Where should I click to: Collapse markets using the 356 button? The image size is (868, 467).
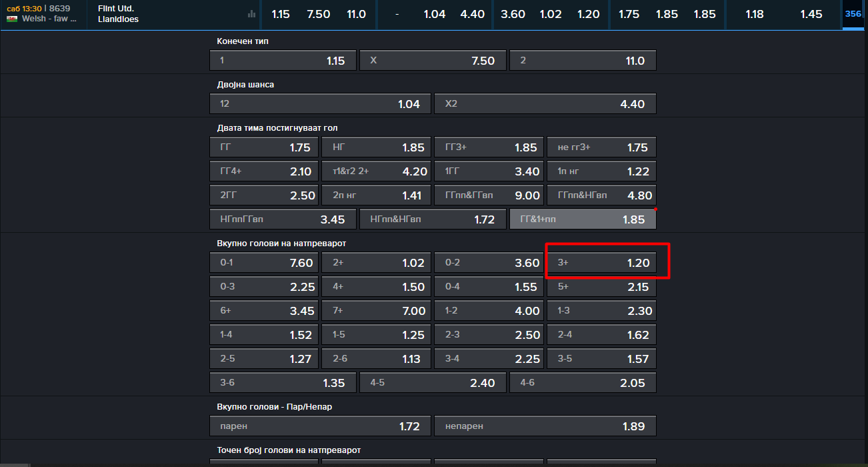pyautogui.click(x=853, y=15)
